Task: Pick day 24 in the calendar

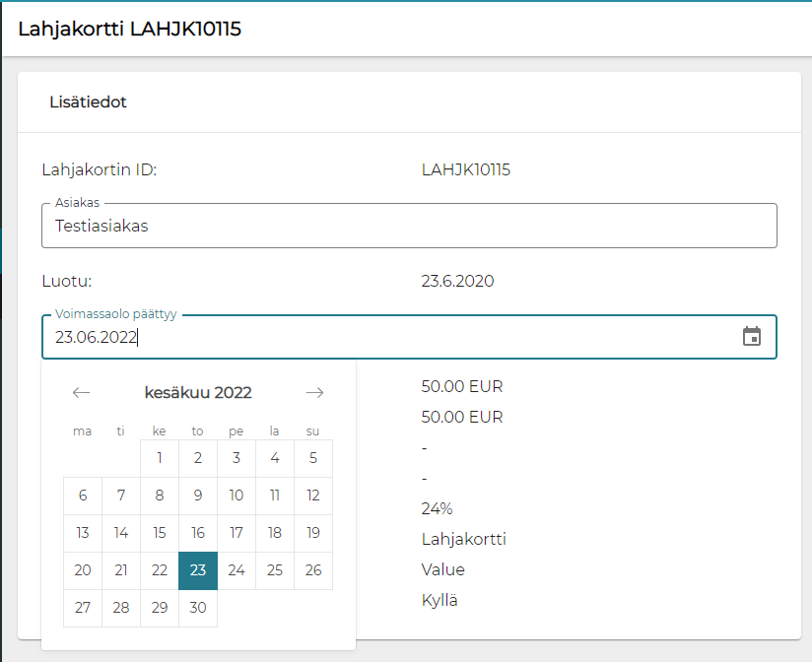Action: 237,570
